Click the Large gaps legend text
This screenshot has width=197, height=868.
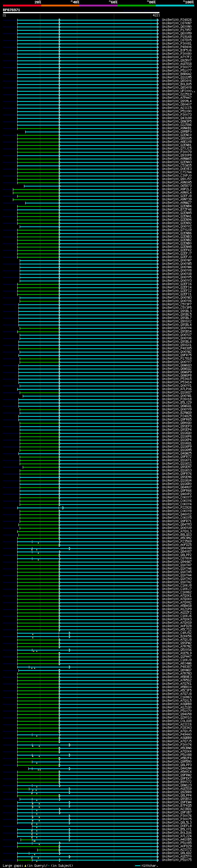[38, 865]
